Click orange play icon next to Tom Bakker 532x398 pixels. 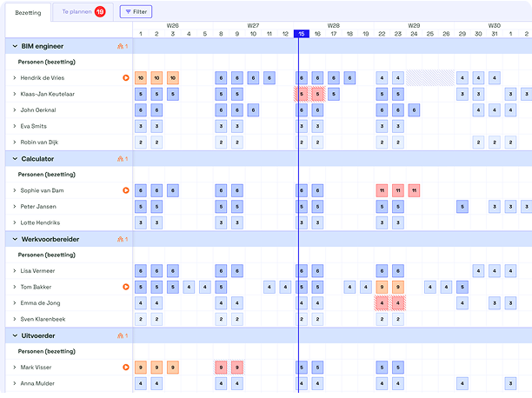click(126, 287)
